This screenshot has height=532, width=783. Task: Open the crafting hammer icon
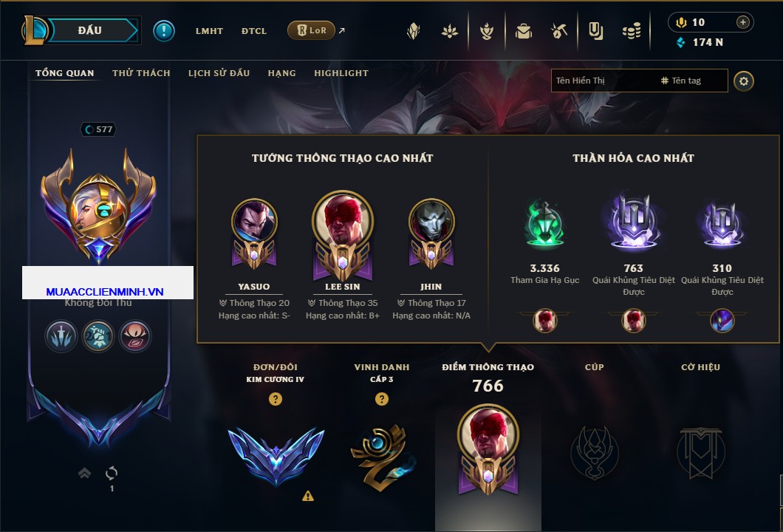[559, 31]
